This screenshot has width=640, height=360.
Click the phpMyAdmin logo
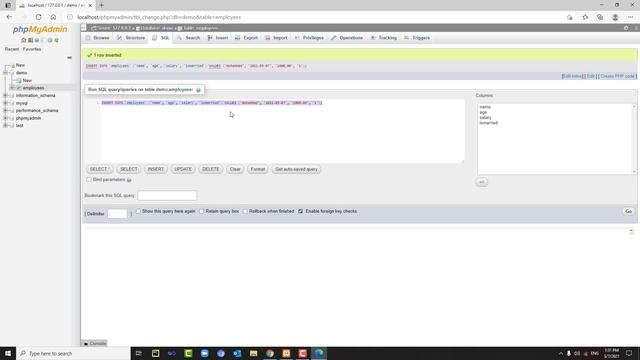click(40, 29)
